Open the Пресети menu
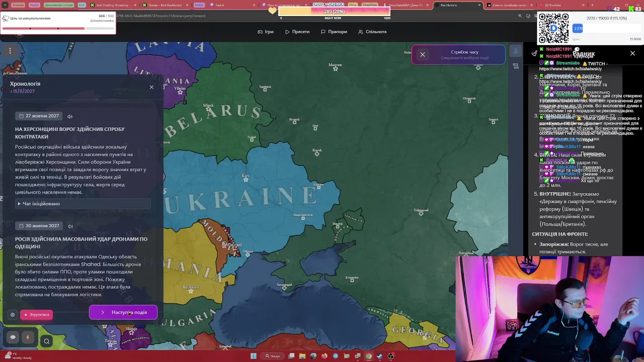Viewport: 644px width, 362px height. pyautogui.click(x=297, y=32)
